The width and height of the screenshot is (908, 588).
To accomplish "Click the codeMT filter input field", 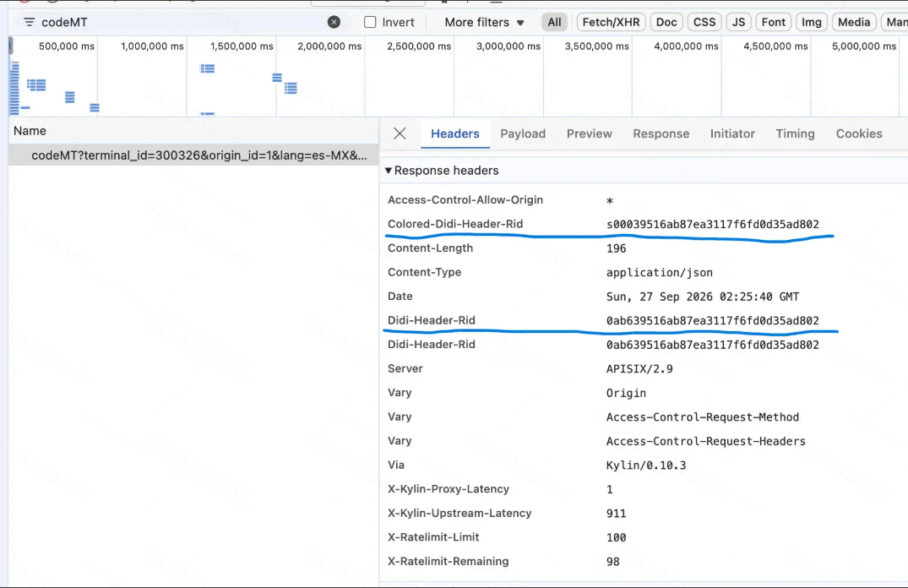I will [x=180, y=23].
